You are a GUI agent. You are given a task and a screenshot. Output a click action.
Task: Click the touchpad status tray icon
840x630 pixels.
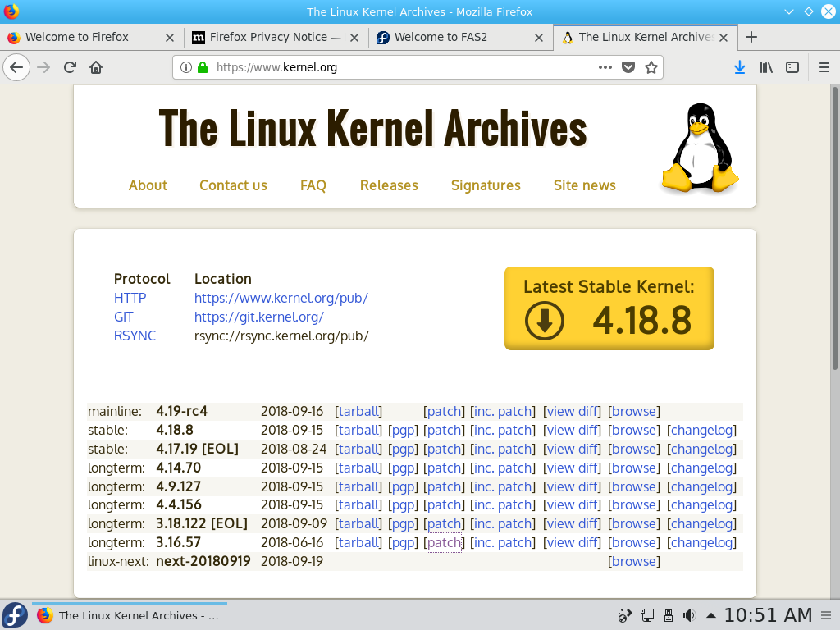[624, 615]
